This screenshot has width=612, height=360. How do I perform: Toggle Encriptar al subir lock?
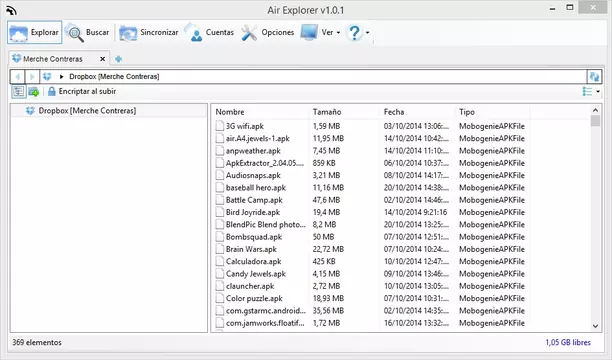click(82, 91)
